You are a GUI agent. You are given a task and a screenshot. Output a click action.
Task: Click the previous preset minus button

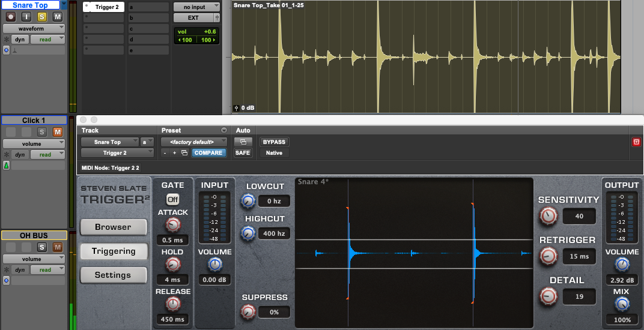coord(165,152)
